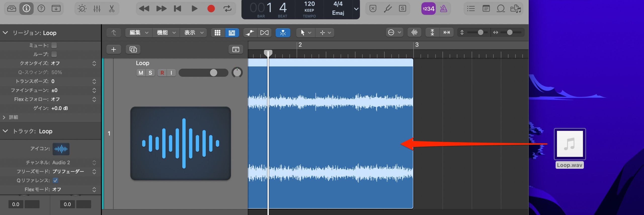Open the 編集 menu
The width and height of the screenshot is (644, 215).
click(x=139, y=33)
